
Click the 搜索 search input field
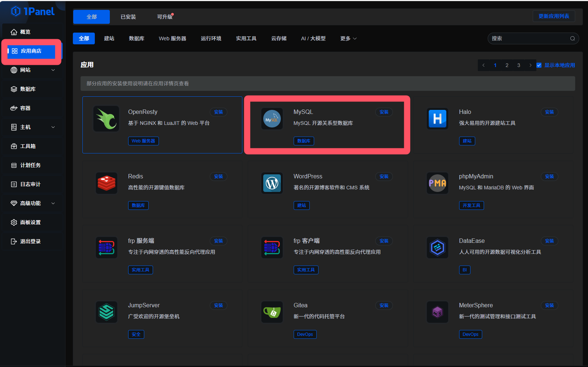(533, 38)
